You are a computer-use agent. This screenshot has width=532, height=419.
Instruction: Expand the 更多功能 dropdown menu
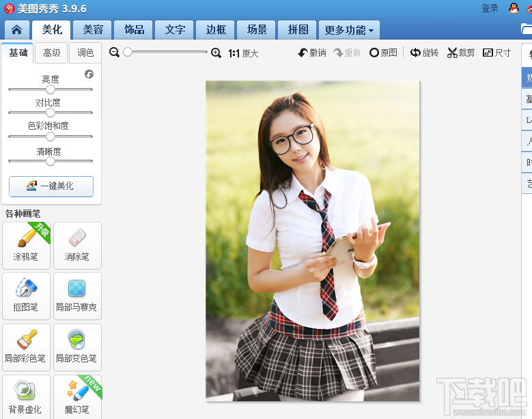click(x=349, y=31)
